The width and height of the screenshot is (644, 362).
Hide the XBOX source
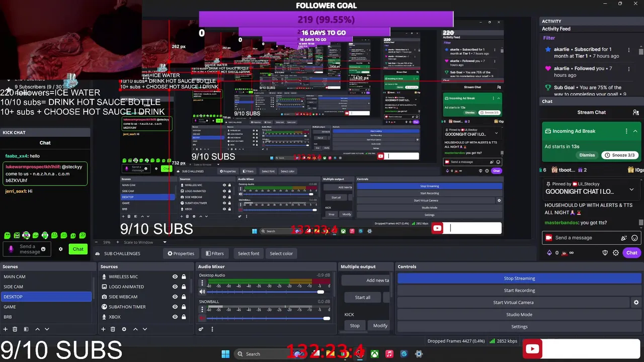pos(175,317)
